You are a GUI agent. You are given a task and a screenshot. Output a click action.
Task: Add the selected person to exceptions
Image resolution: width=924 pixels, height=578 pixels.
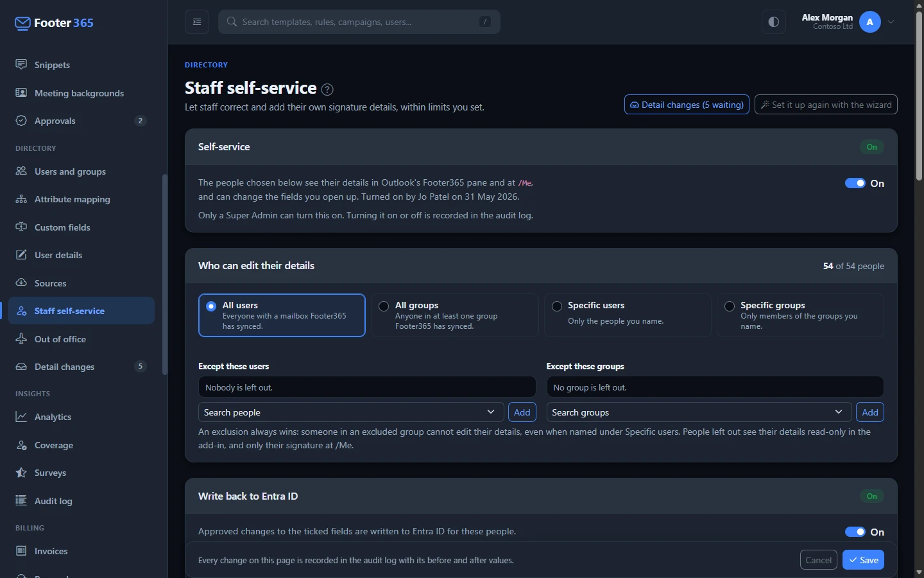click(522, 412)
